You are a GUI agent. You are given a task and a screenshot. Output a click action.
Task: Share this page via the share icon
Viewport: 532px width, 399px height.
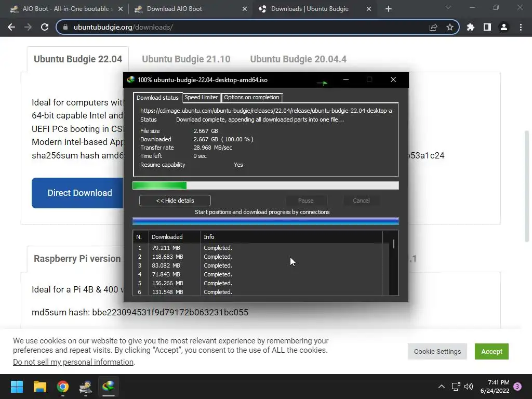(x=433, y=27)
